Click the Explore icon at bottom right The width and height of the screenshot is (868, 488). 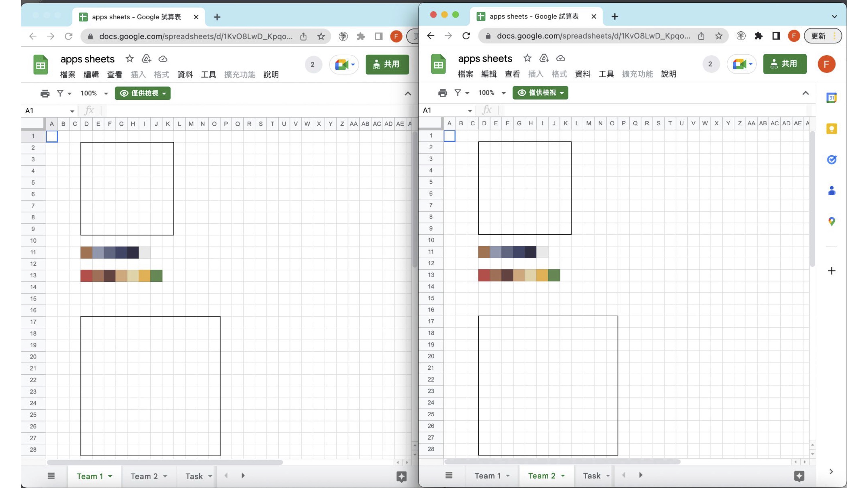coord(799,476)
